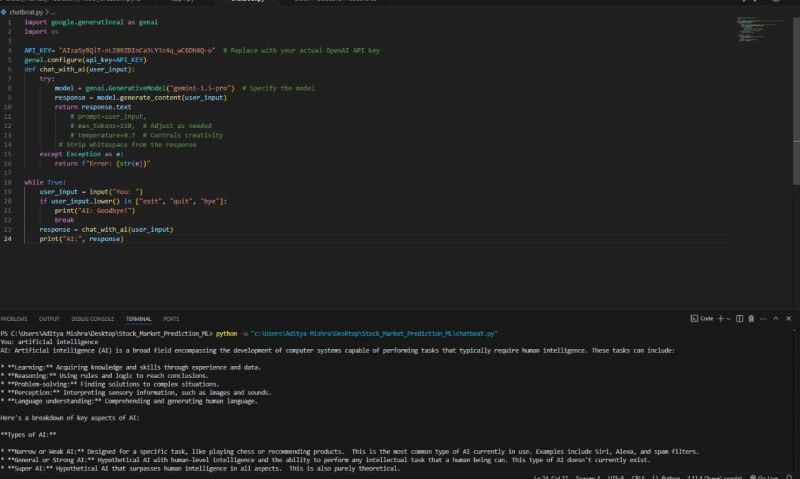Maximize the terminal panel size
800x479 pixels.
coord(775,318)
